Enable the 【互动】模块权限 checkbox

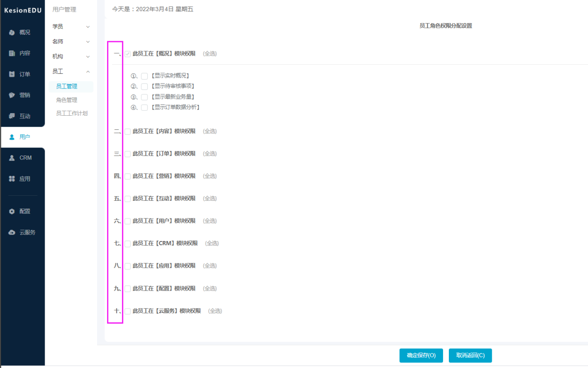[x=128, y=199]
